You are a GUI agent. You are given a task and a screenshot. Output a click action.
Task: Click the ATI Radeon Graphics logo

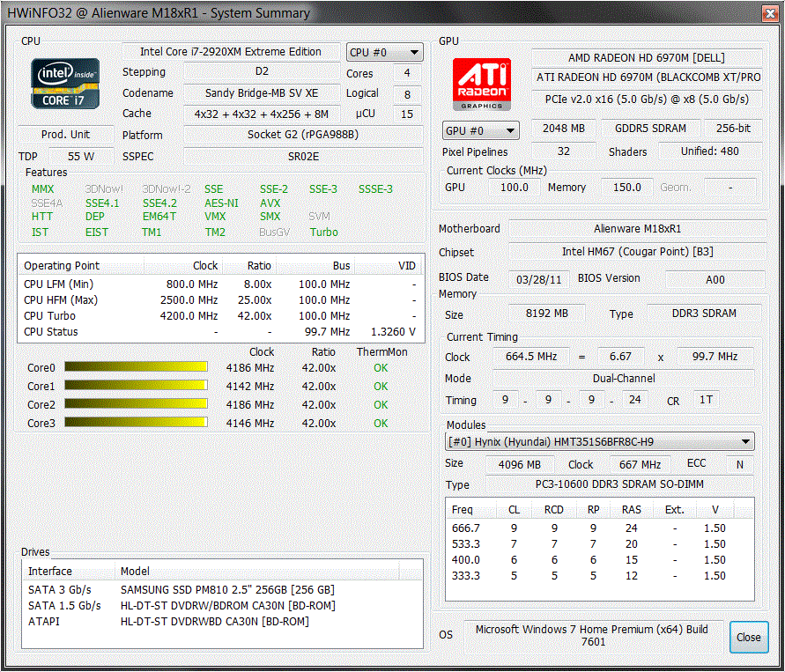pos(482,84)
